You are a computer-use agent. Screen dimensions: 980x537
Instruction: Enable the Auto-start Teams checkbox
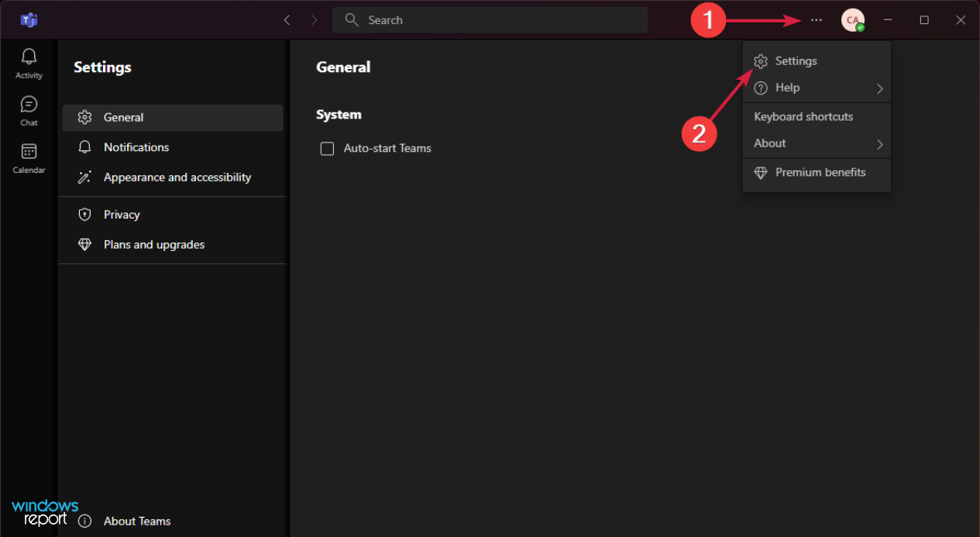tap(327, 148)
